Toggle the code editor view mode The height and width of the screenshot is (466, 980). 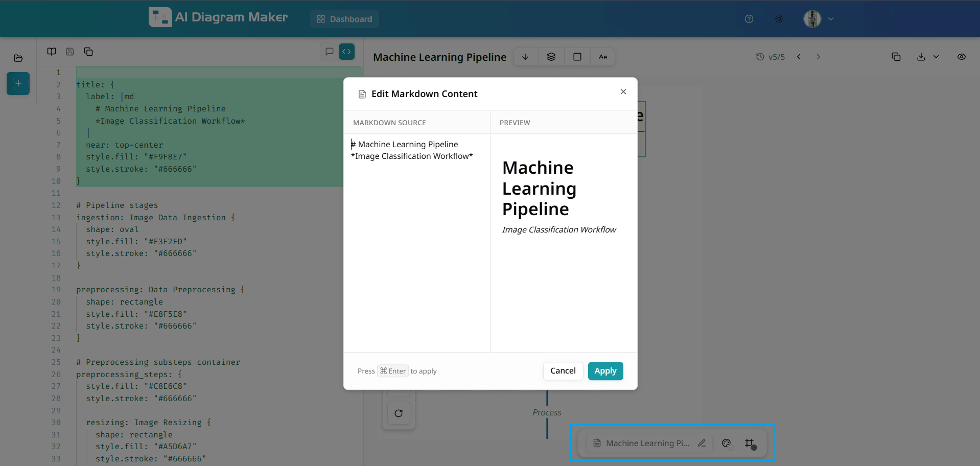tap(346, 51)
